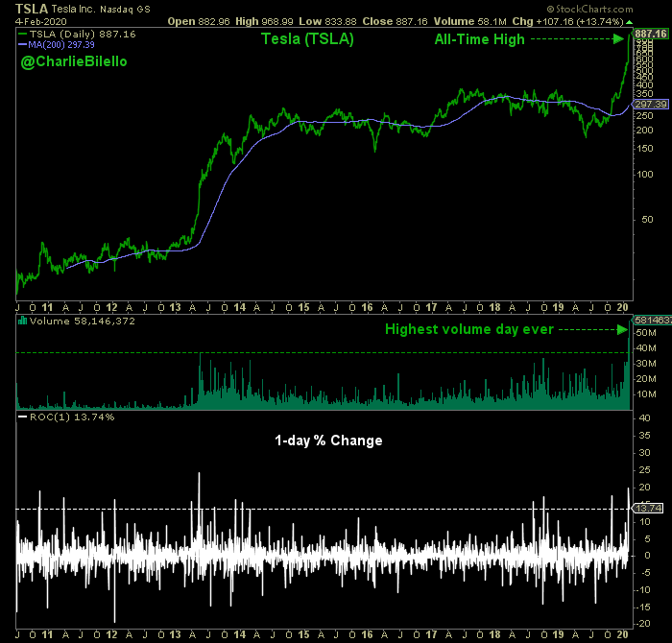Image resolution: width=672 pixels, height=643 pixels.
Task: Click the blue 297.39 moving average tag
Action: coord(651,104)
